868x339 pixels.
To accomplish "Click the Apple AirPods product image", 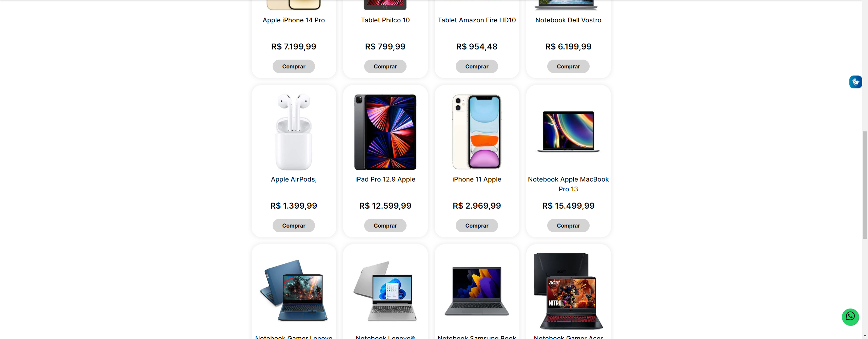I will 294,132.
